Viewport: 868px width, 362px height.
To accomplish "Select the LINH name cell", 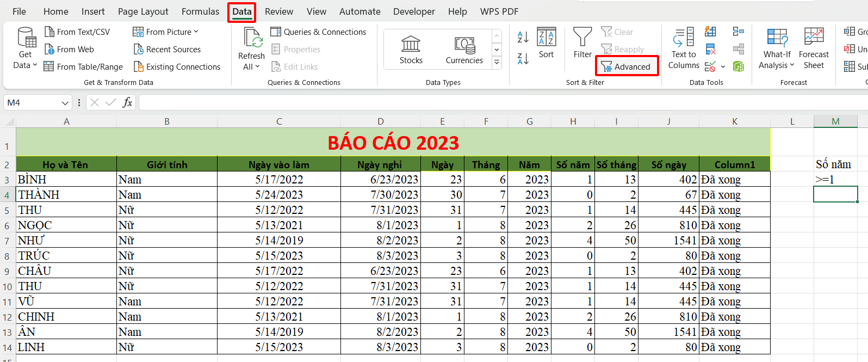I will 66,347.
